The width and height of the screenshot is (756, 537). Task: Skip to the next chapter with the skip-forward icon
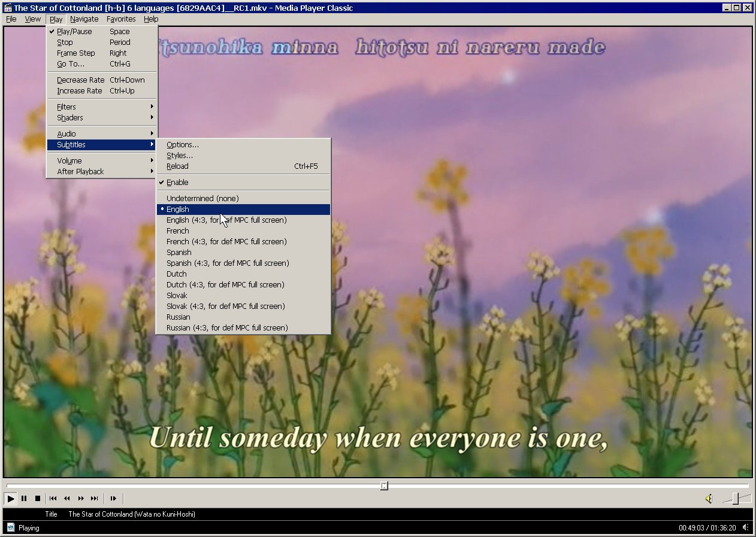[94, 498]
